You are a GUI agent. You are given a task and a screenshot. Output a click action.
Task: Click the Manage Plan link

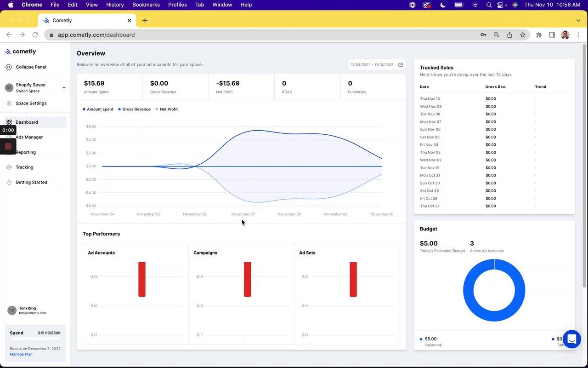tap(21, 355)
